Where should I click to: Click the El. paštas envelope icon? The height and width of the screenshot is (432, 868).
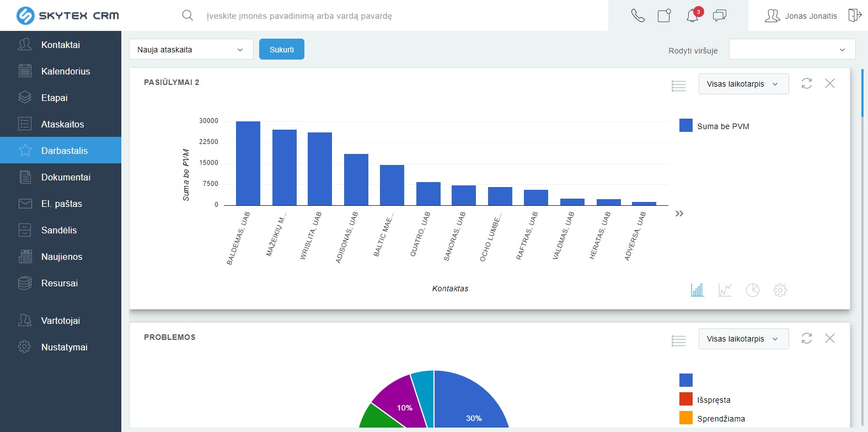click(x=25, y=204)
